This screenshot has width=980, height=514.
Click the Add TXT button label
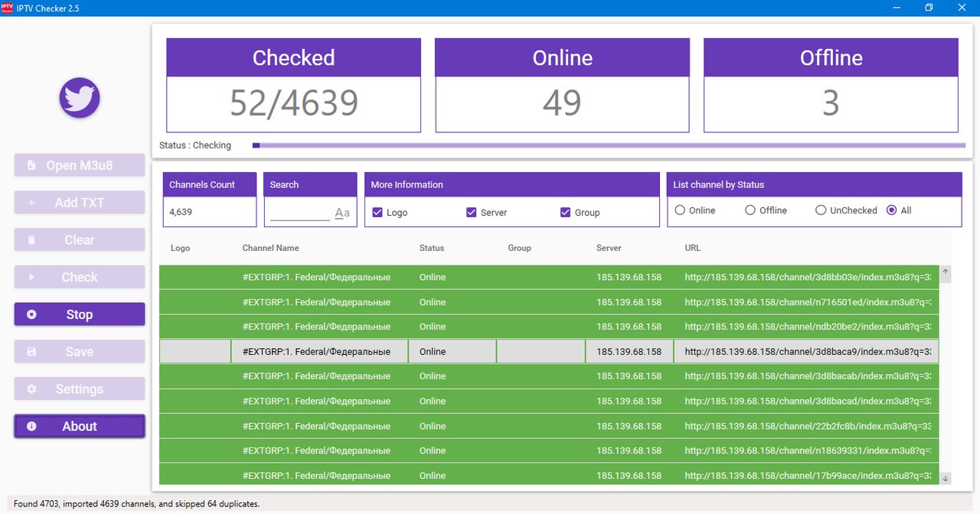coord(80,203)
